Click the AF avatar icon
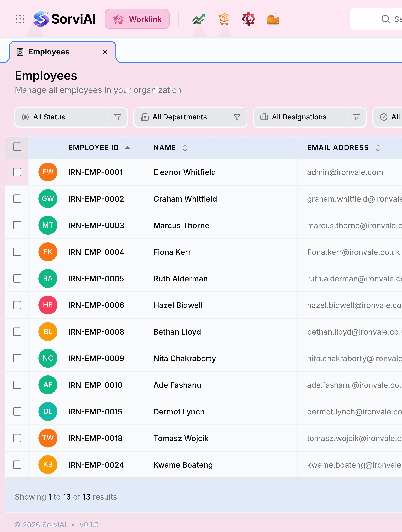This screenshot has width=402, height=532. point(48,385)
